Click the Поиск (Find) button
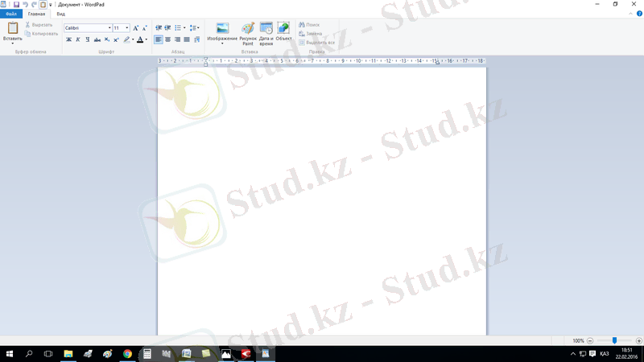 coord(309,25)
